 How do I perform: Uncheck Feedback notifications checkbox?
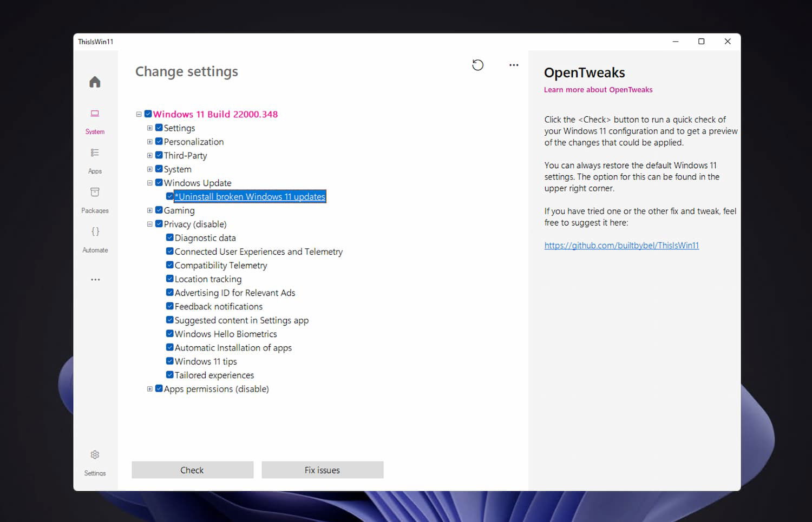point(169,306)
